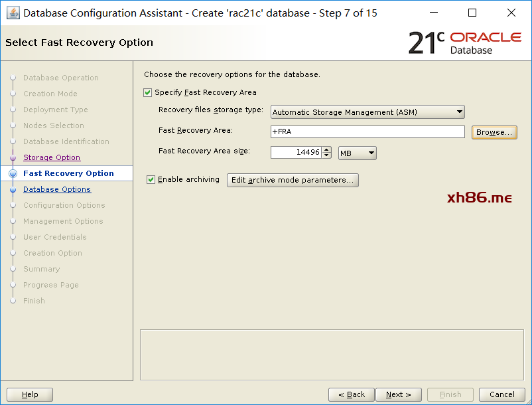The width and height of the screenshot is (532, 405).
Task: Uncheck Specify Fast Recovery Area checkbox
Action: tap(148, 93)
